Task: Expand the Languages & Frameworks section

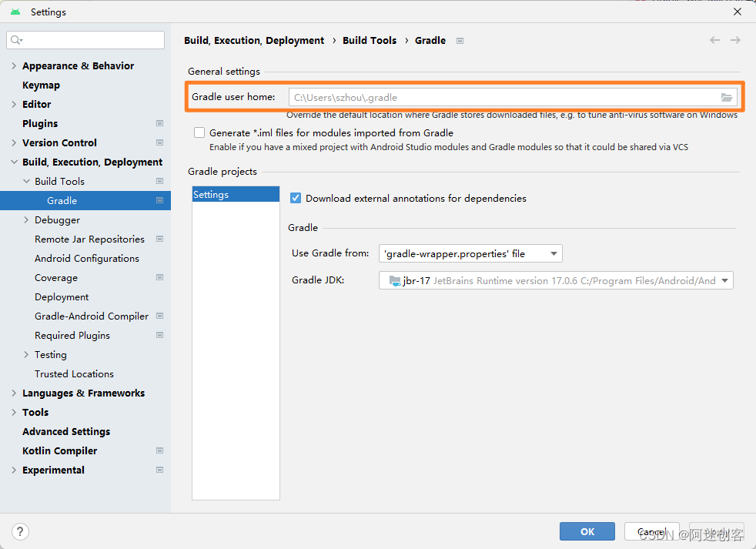Action: (x=14, y=393)
